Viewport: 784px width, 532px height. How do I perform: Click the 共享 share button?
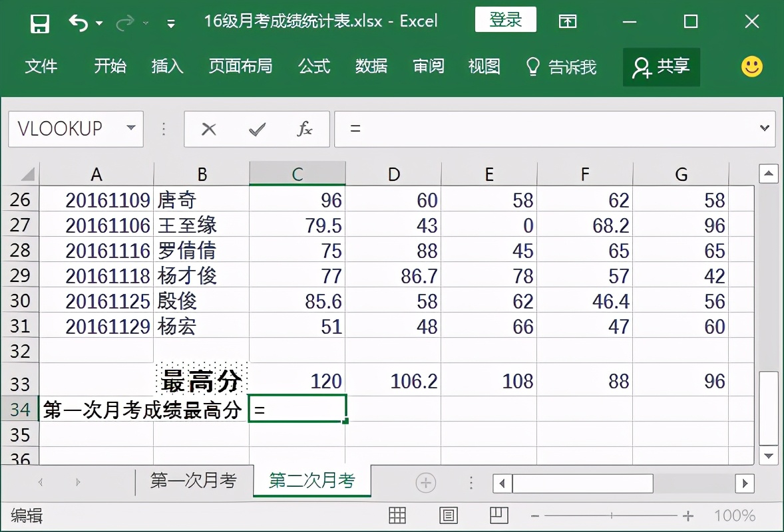click(x=661, y=66)
